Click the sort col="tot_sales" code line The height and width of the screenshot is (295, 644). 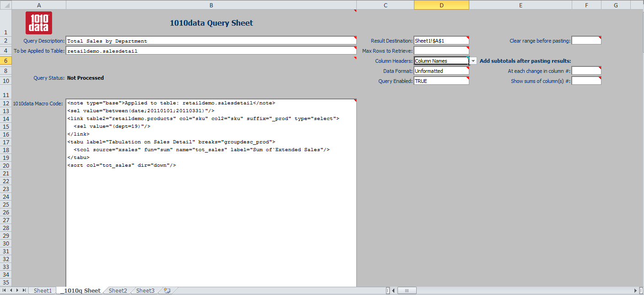pos(122,165)
